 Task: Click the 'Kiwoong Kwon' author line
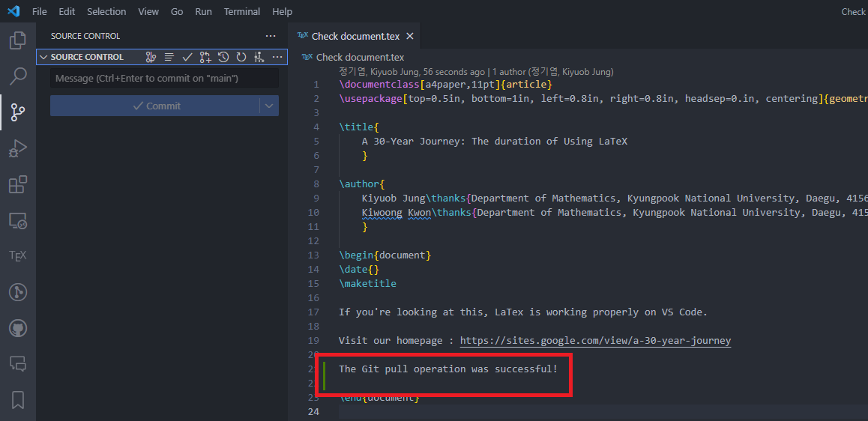(x=615, y=213)
